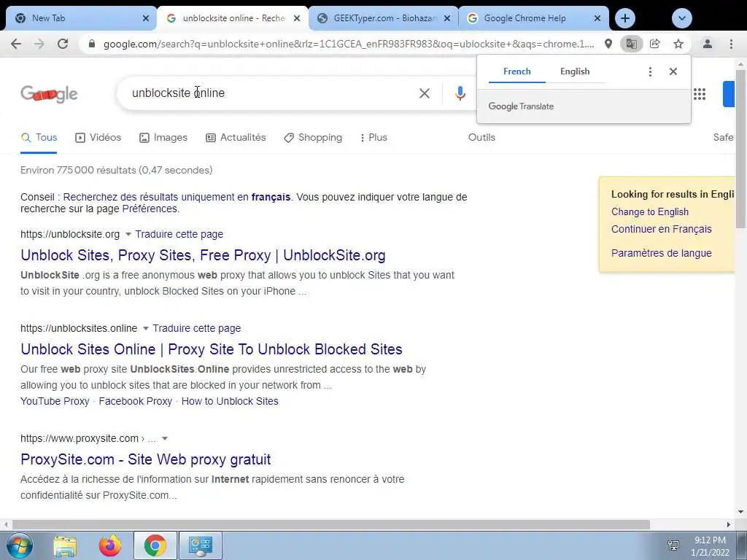The image size is (747, 560).
Task: Open the Facebook Proxy sitelink
Action: [135, 402]
